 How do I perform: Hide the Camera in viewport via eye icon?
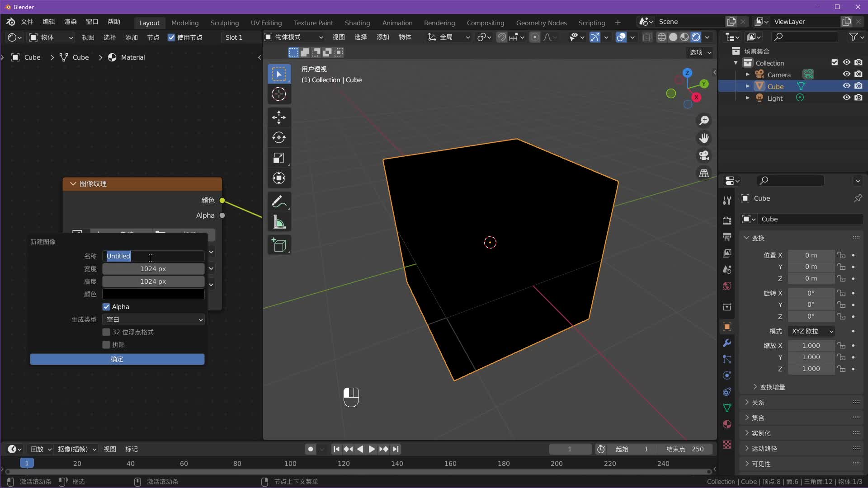tap(846, 74)
